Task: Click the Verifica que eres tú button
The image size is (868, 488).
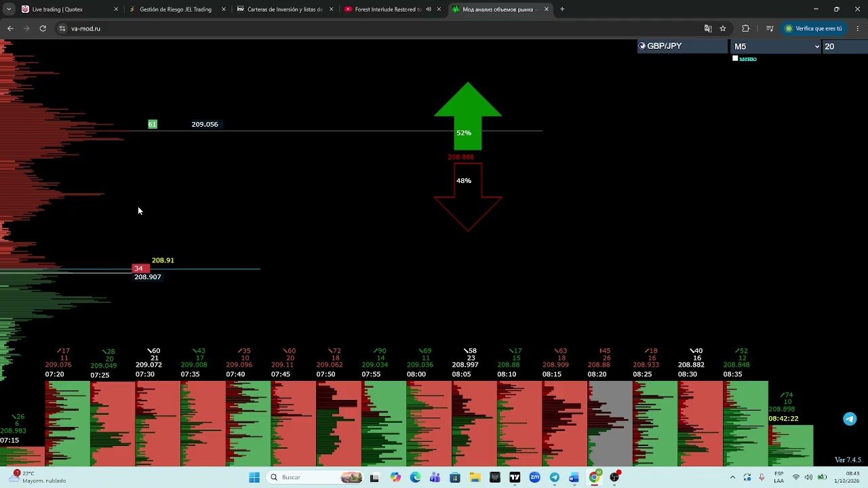Action: 812,28
